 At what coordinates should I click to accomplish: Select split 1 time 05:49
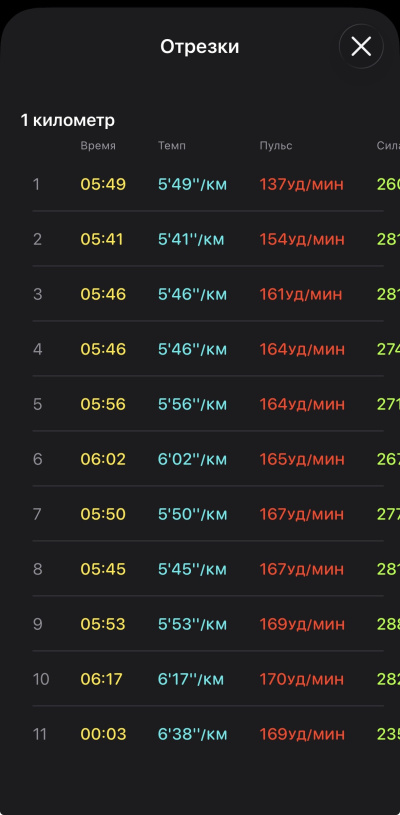pos(103,185)
